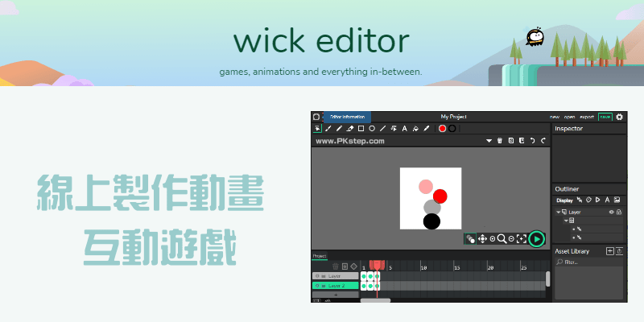This screenshot has width=644, height=322.
Task: Click the copy icon above canvas
Action: point(511,141)
